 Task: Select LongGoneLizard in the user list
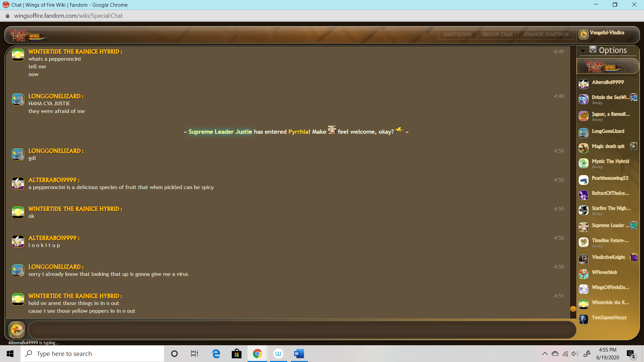click(608, 131)
